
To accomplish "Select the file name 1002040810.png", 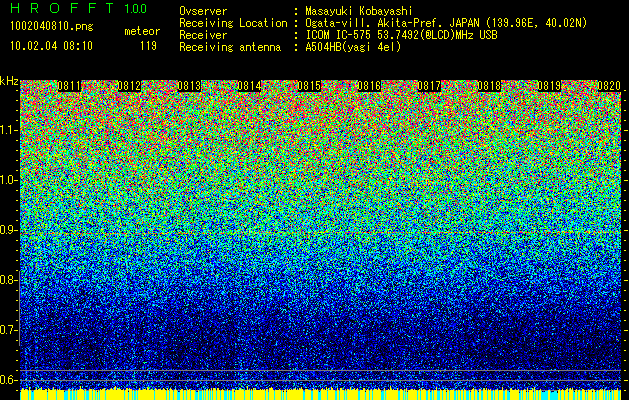I will (52, 26).
